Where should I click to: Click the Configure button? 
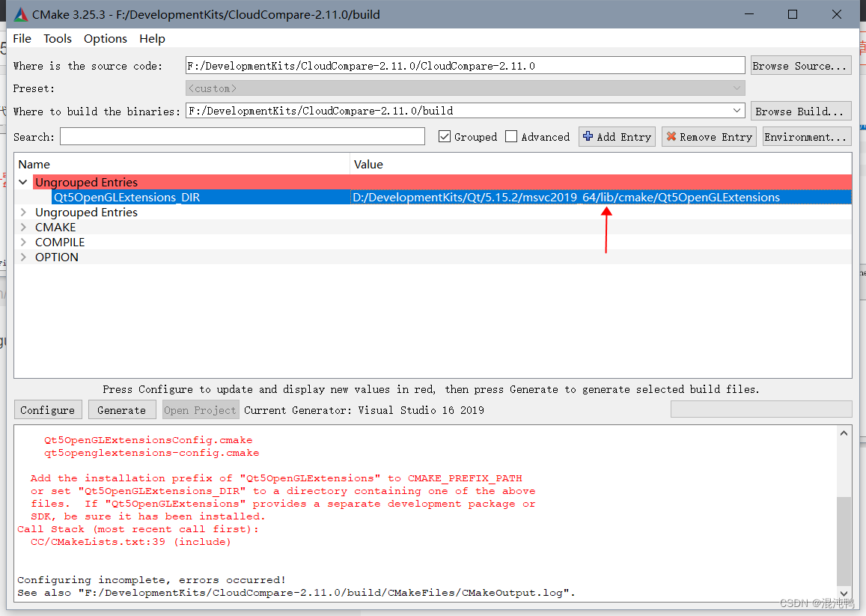pos(47,410)
